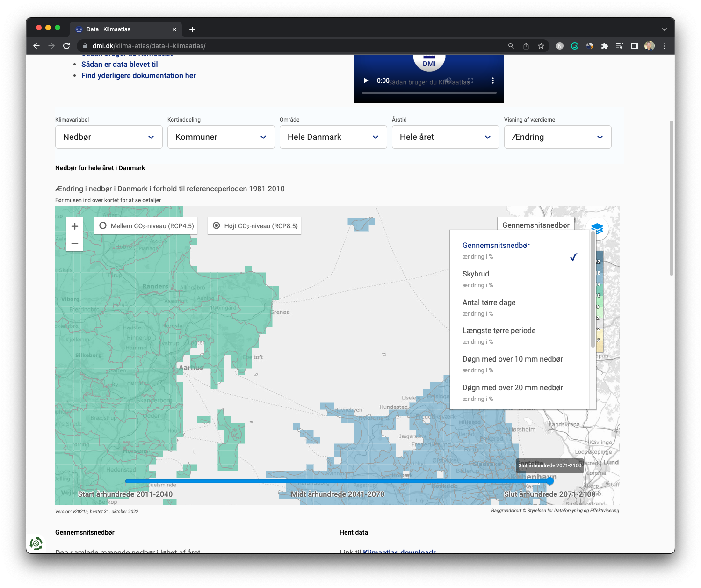Expand the Kortinddeling Kommuner dropdown

(221, 137)
